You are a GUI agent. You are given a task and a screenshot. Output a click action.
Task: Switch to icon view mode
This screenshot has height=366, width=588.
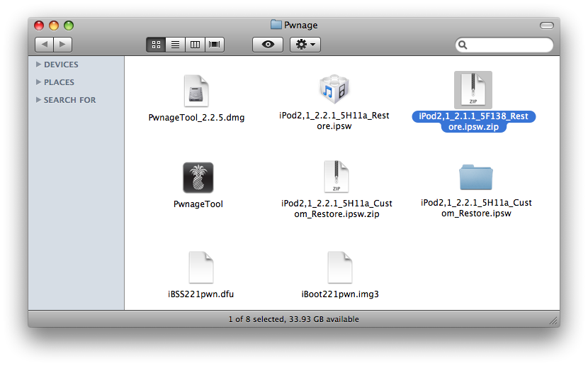coord(156,45)
